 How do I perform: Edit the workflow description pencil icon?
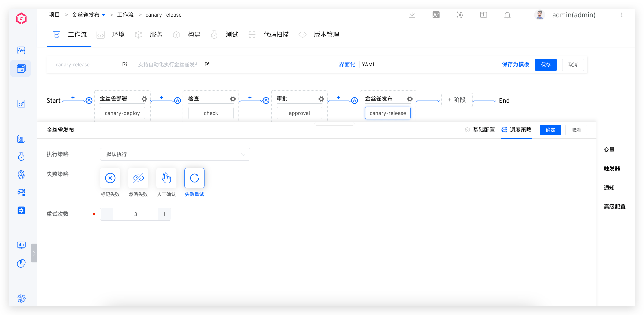[x=207, y=64]
